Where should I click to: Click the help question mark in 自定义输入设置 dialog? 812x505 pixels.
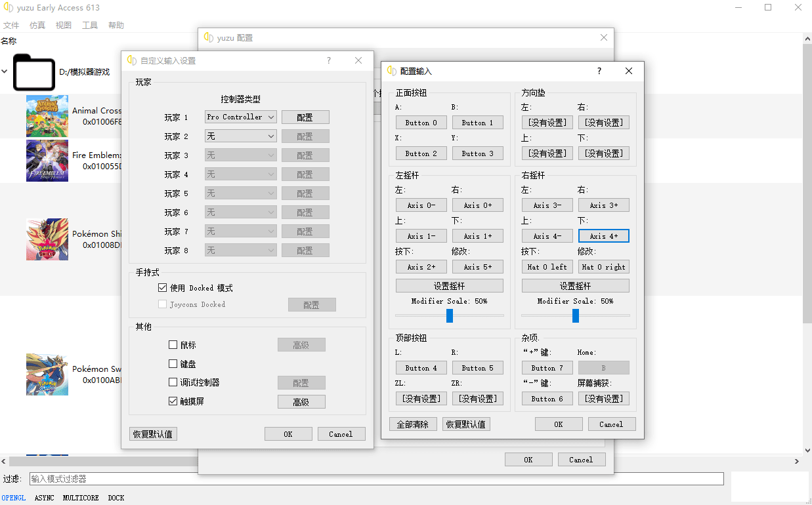[x=329, y=60]
